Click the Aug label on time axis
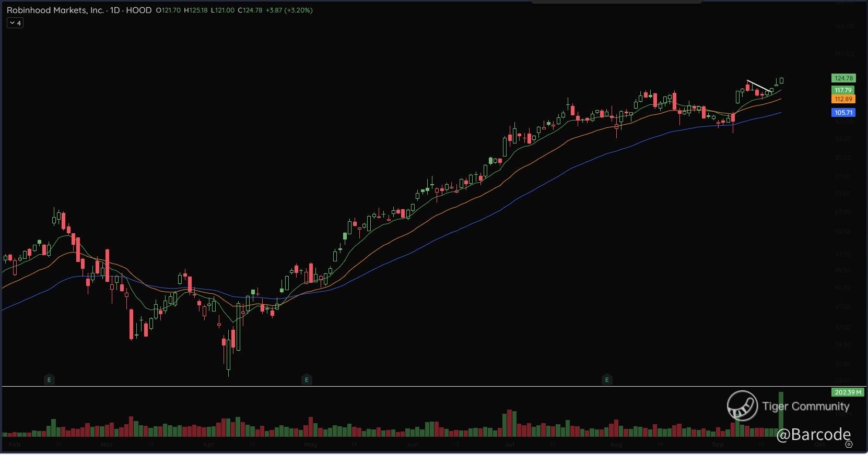Viewport: 868px width, 455px height. (x=616, y=445)
